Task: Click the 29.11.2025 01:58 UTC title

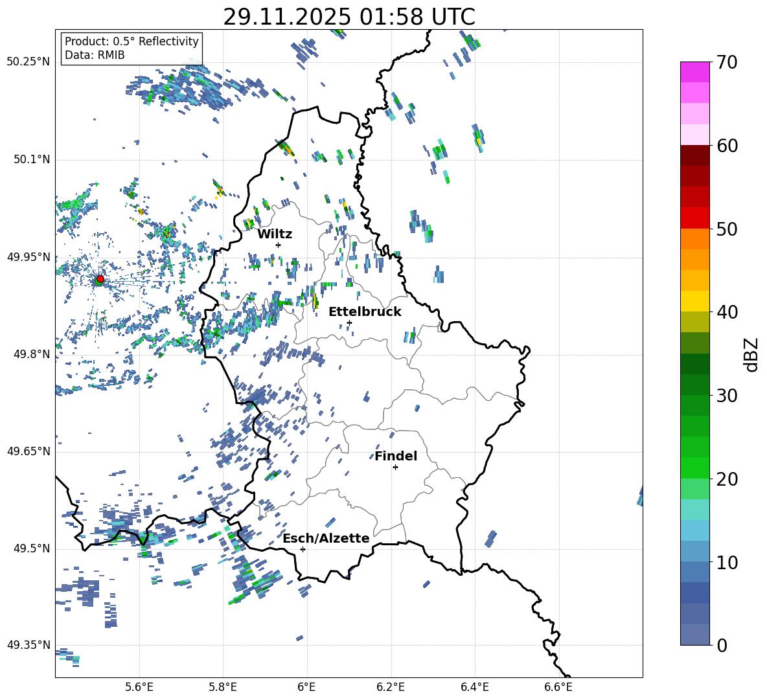Action: click(x=349, y=17)
